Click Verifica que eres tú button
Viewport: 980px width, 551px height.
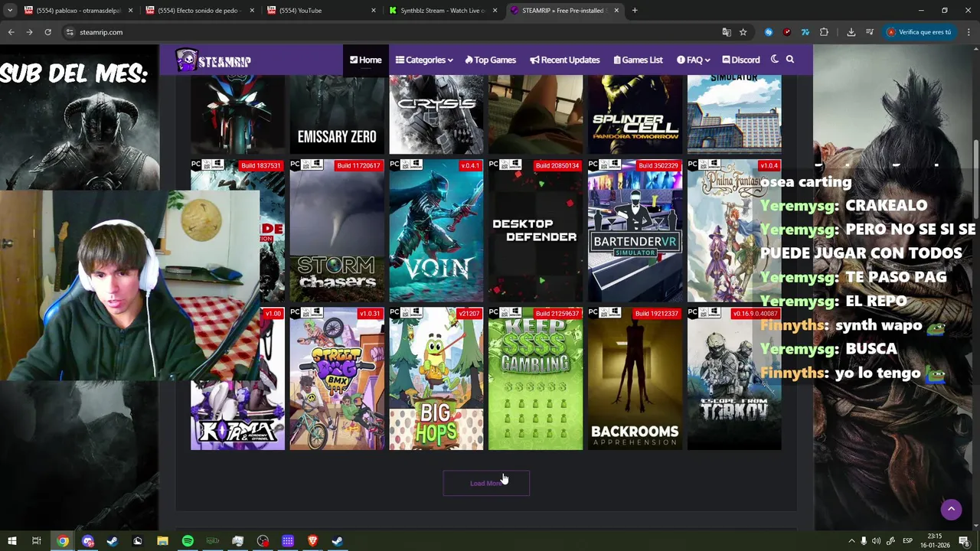coord(919,32)
